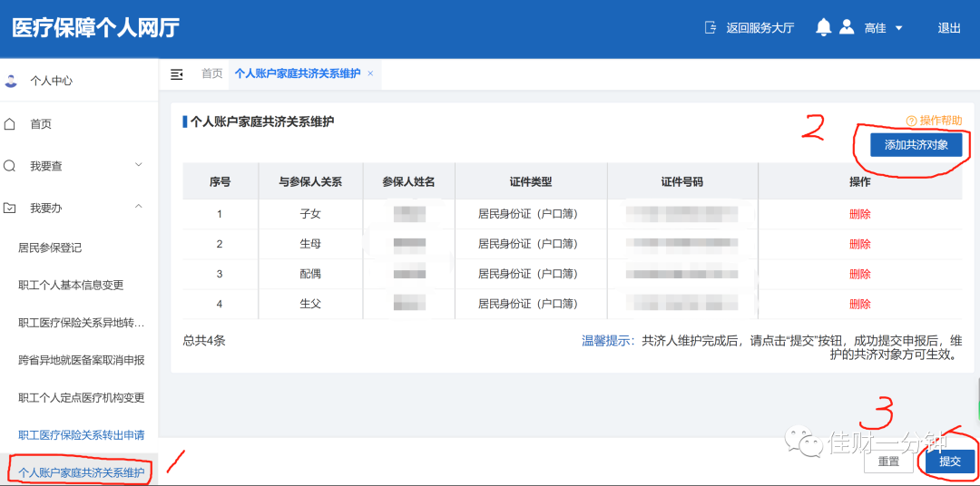Viewport: 980px width, 486px height.
Task: Click the 证件号码 column header
Action: click(682, 181)
